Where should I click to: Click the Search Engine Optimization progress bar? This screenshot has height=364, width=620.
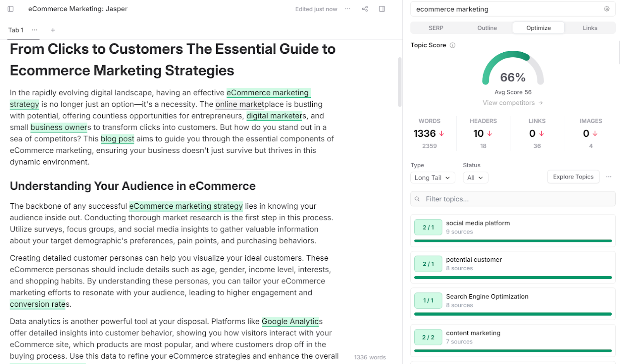(x=513, y=314)
